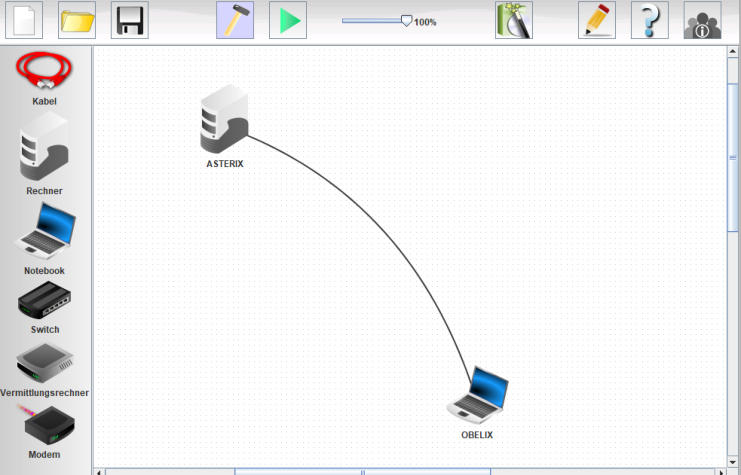
Task: Pick the Notebook component in sidebar
Action: [x=45, y=231]
